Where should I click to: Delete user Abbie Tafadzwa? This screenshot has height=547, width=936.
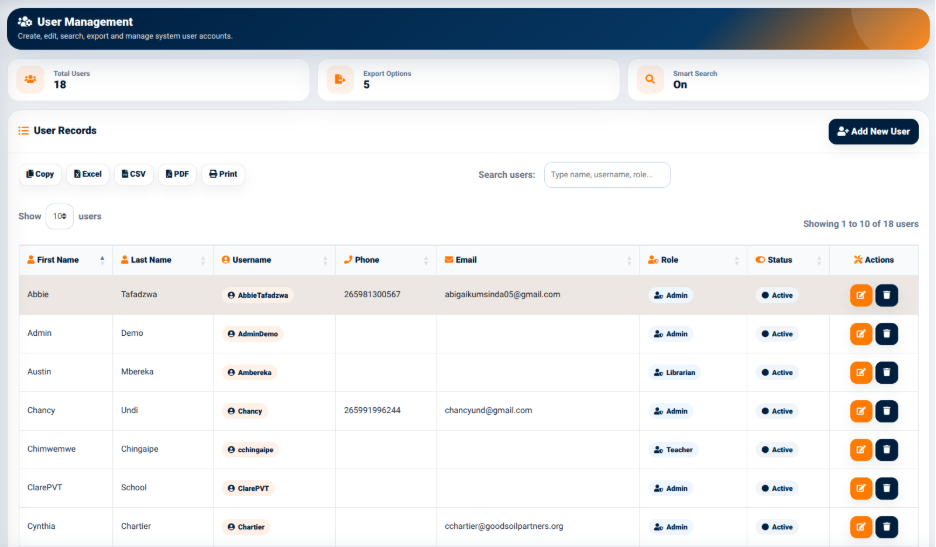click(x=886, y=295)
